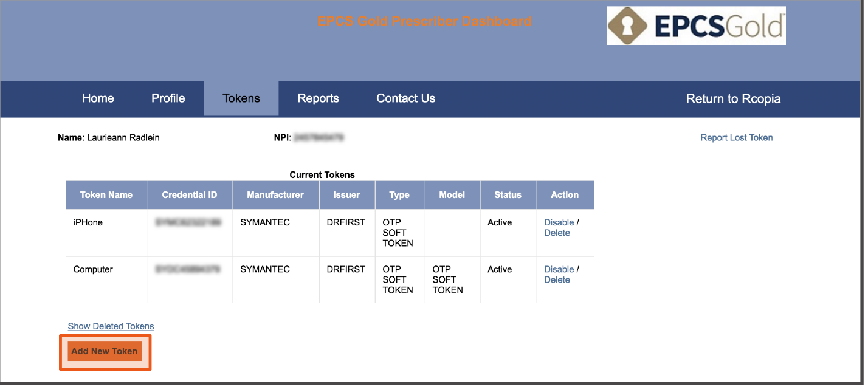
Task: Click Show Deleted Tokens link
Action: 111,326
